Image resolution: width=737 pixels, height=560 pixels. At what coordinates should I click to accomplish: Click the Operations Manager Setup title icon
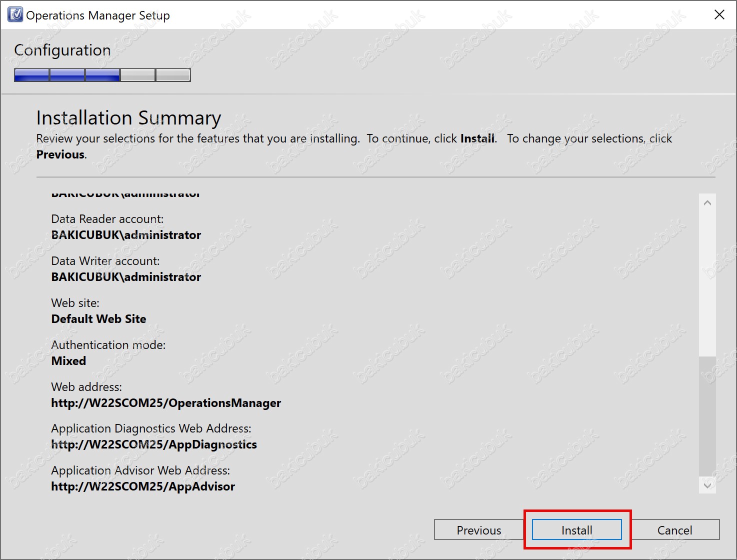[x=15, y=14]
